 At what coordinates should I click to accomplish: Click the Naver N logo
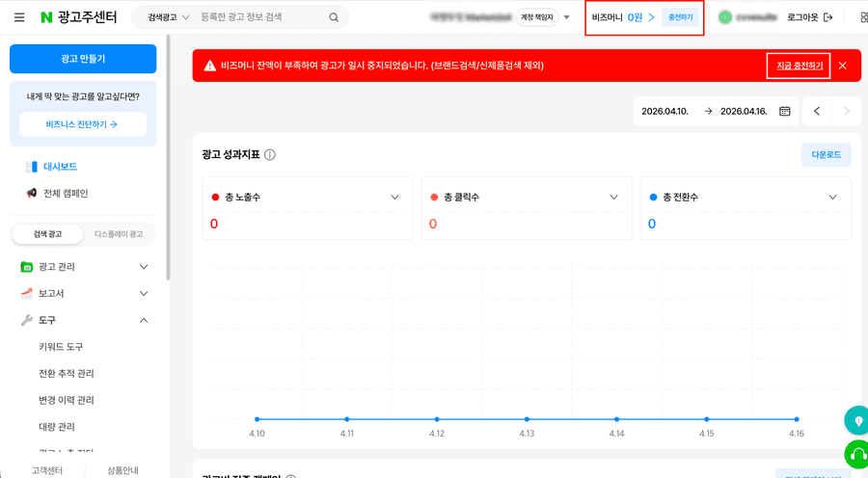46,17
